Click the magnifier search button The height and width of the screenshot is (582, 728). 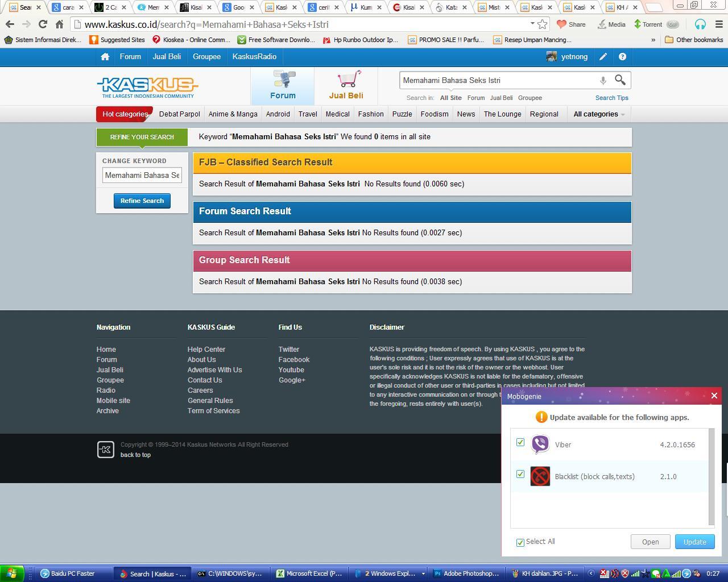click(620, 80)
